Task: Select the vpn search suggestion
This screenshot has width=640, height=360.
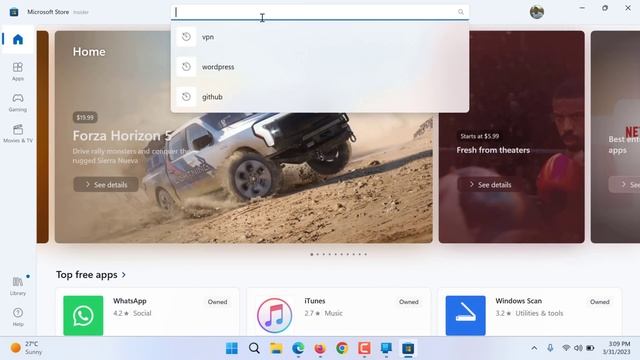Action: point(320,37)
